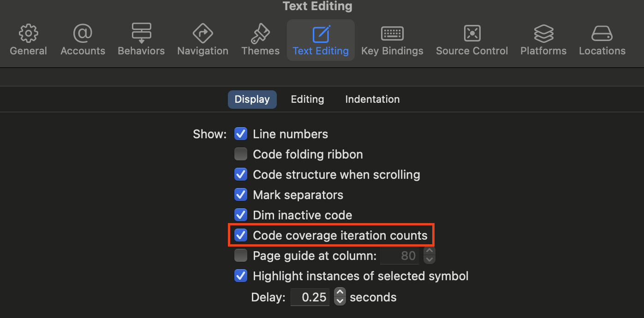Toggle Highlight instances of selected symbol

241,276
